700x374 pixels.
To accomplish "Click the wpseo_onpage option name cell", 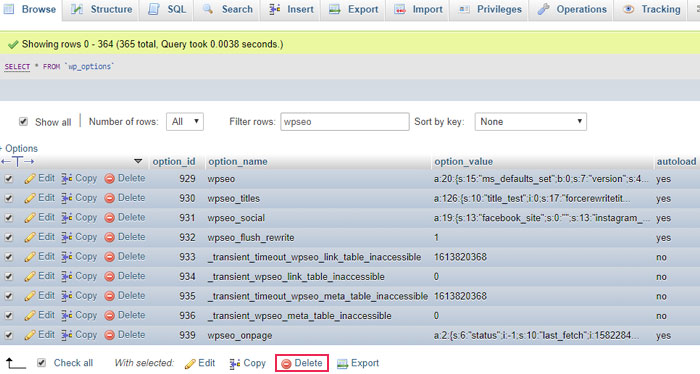I will (x=240, y=336).
